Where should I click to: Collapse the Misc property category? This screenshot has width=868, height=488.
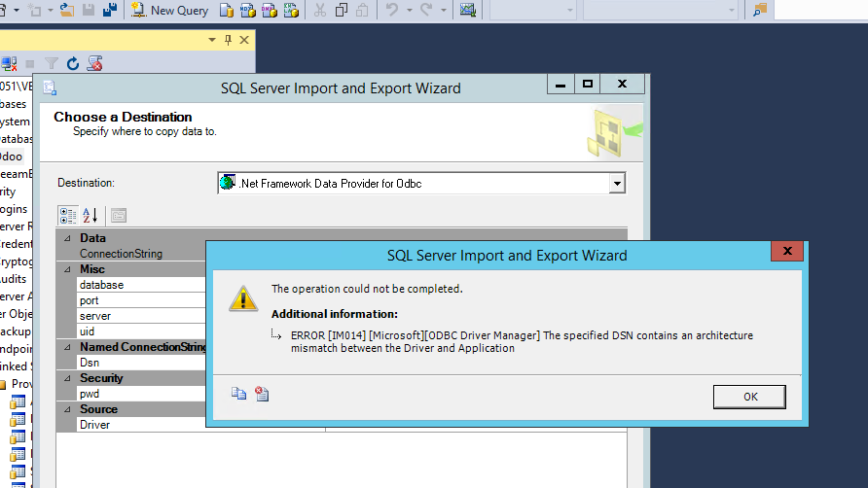[x=67, y=269]
